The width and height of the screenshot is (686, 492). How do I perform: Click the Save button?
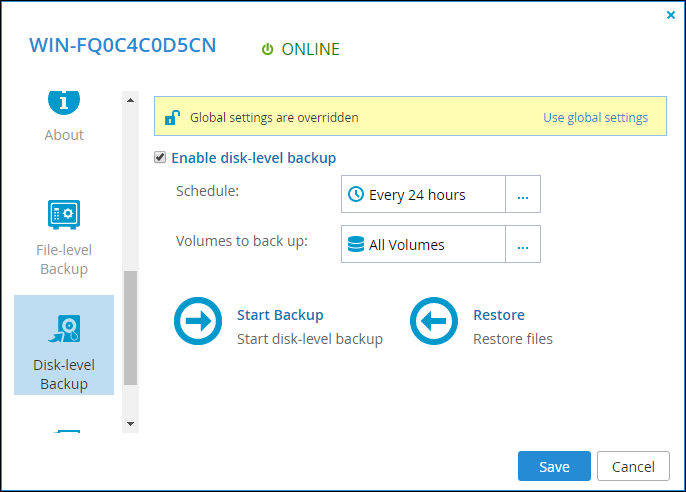(x=554, y=466)
